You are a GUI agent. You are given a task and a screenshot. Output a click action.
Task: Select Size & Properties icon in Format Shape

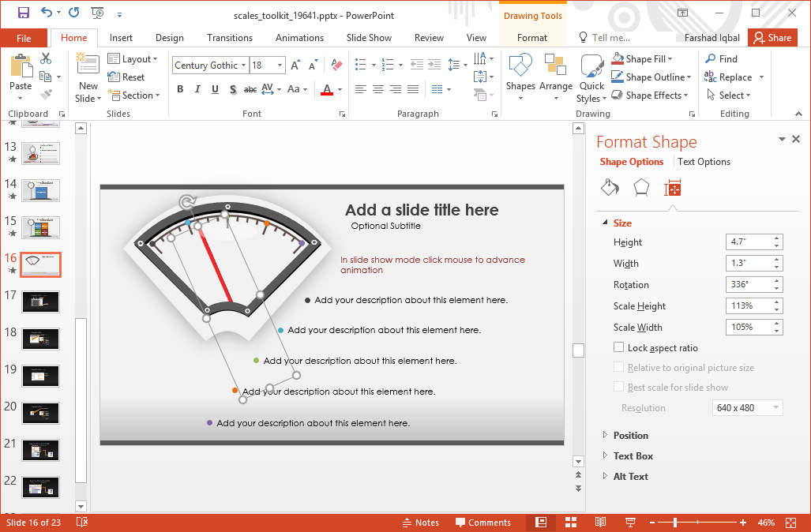coord(673,188)
